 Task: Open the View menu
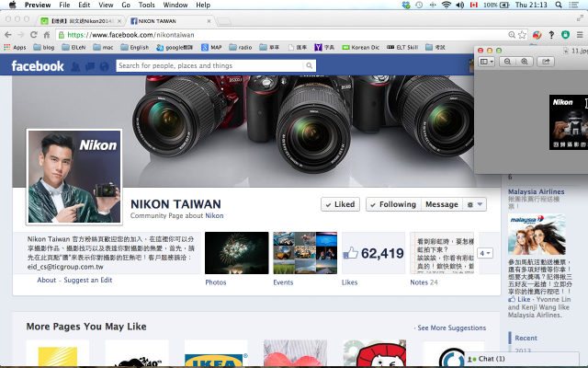tap(106, 5)
